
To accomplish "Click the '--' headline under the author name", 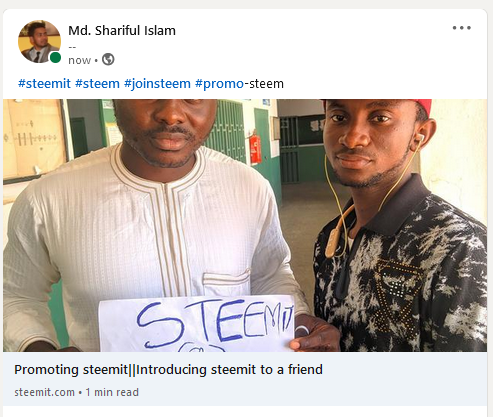I will coord(72,47).
